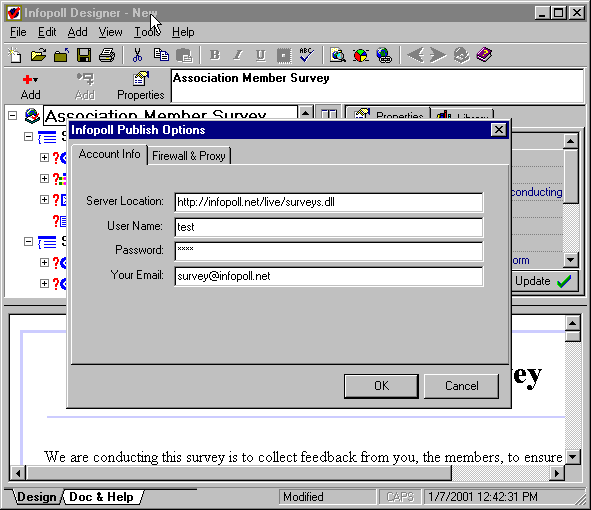Click the horizontal scrollbar thumb in preview
The height and width of the screenshot is (510, 591).
tap(239, 473)
